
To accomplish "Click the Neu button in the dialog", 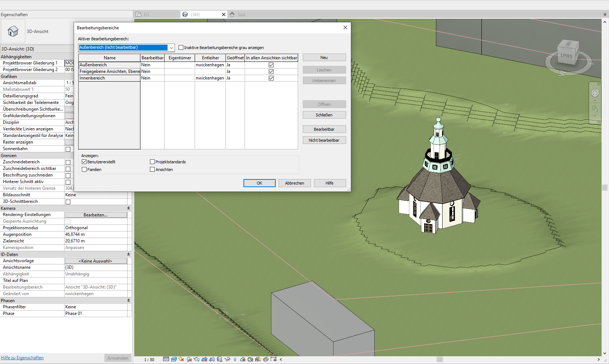I will click(x=324, y=57).
